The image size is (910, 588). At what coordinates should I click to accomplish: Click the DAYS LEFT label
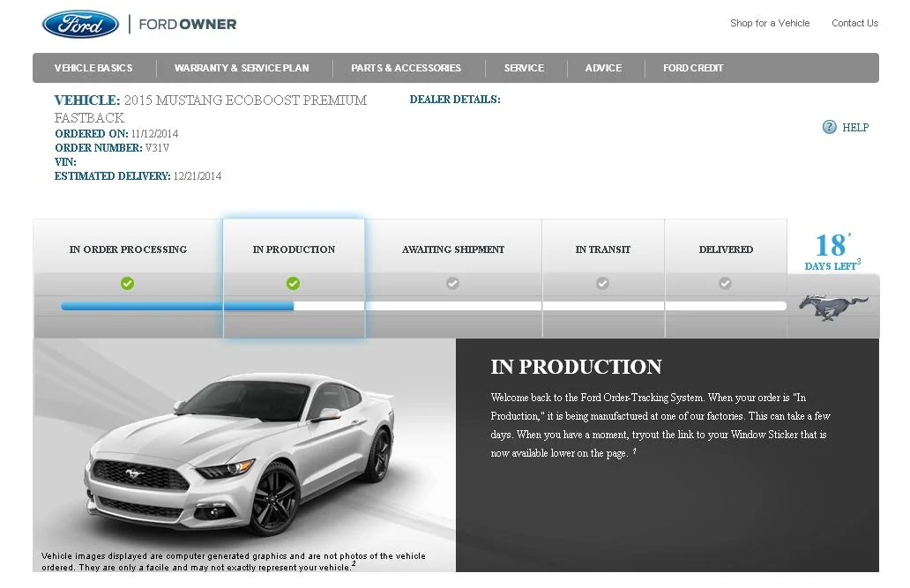831,266
